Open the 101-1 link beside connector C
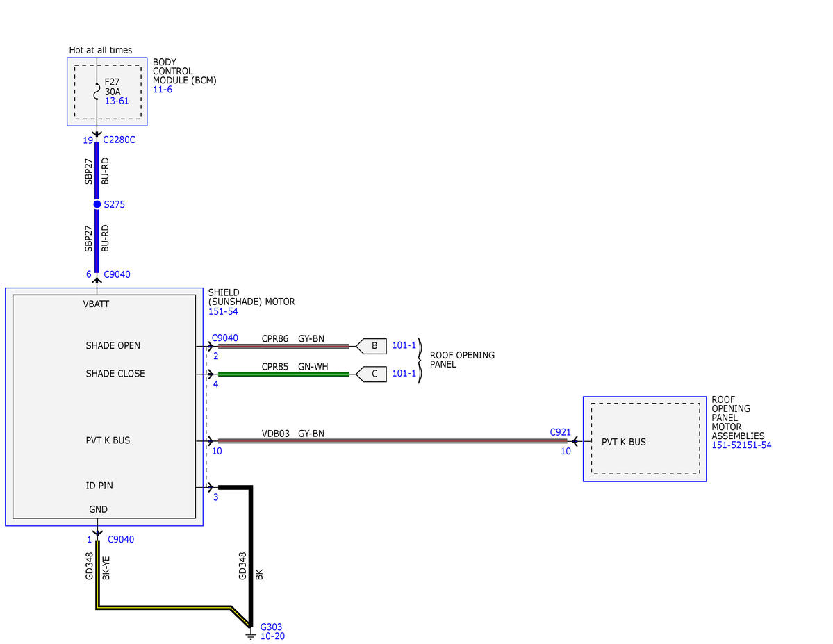This screenshot has height=644, width=833. point(404,374)
